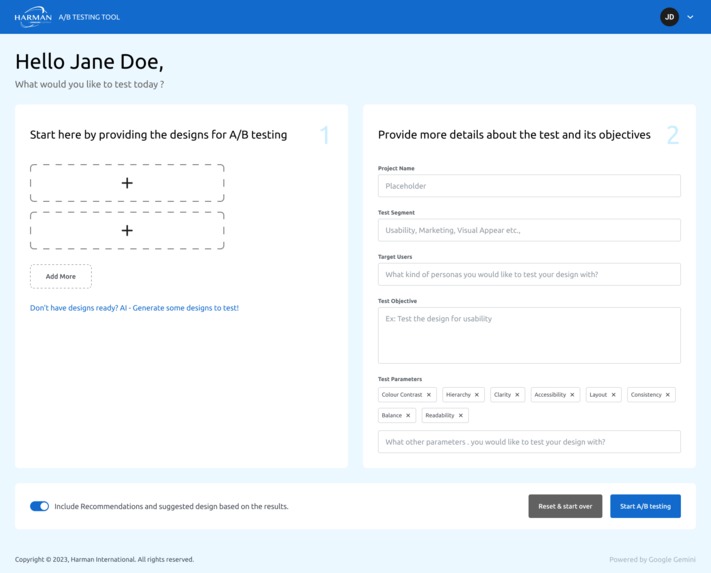Click the Include Recommendations label text
This screenshot has width=711, height=573.
tap(171, 506)
